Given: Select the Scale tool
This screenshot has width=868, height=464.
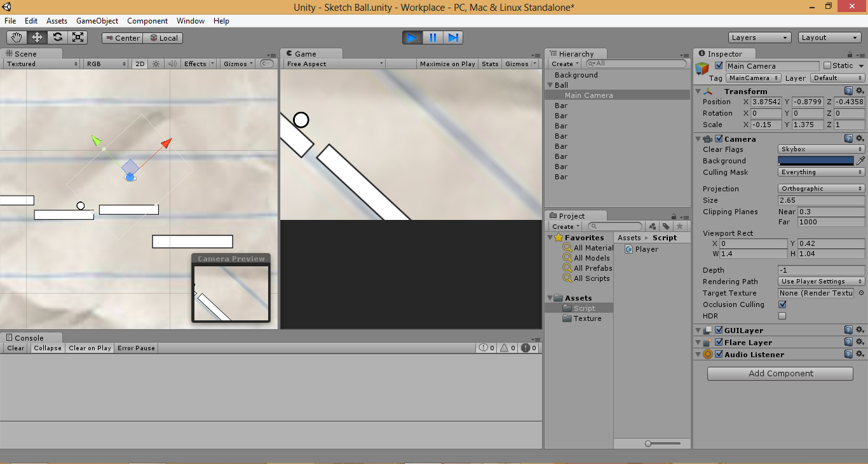Looking at the screenshot, I should (78, 38).
